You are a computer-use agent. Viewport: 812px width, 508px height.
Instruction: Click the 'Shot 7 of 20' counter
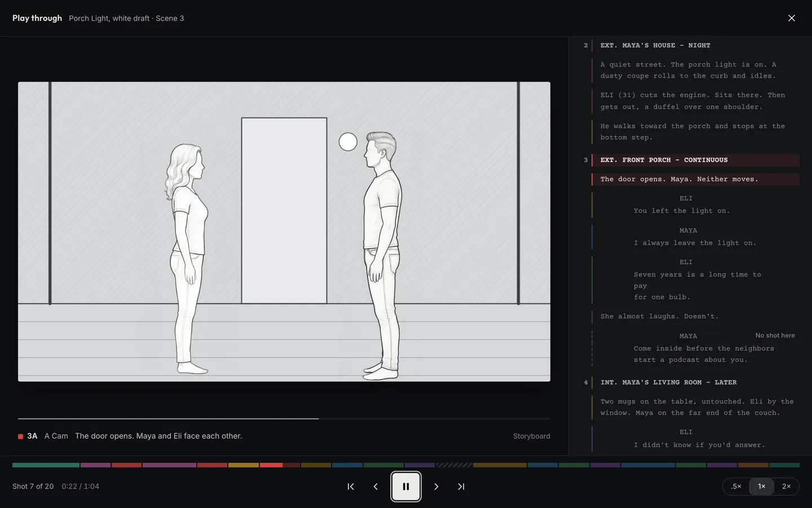tap(33, 487)
